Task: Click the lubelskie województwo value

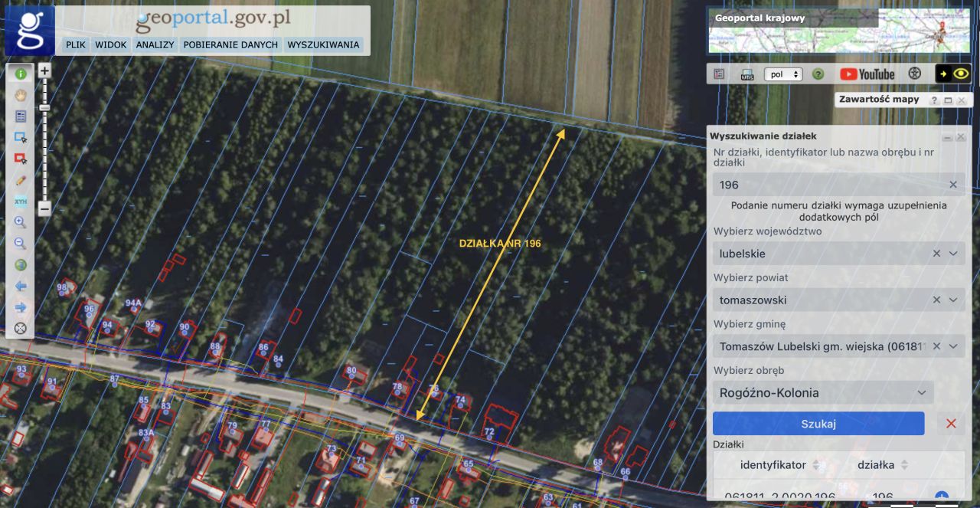Action: click(743, 253)
